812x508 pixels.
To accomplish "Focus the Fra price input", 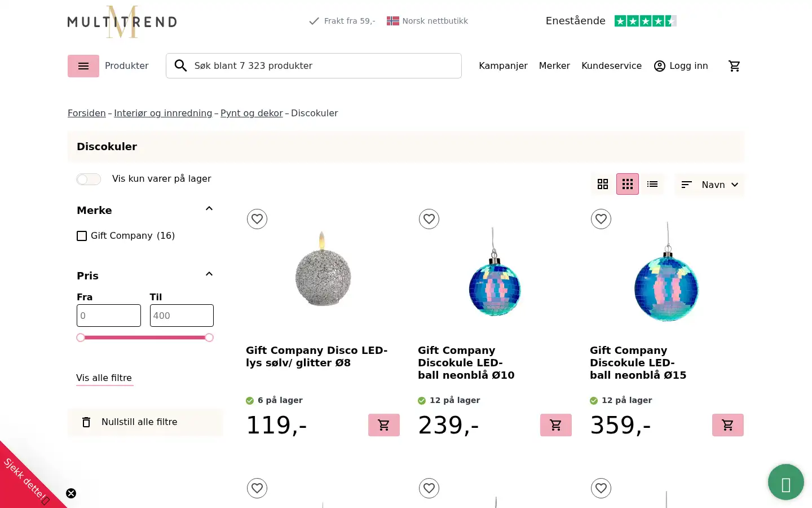I will [x=109, y=316].
